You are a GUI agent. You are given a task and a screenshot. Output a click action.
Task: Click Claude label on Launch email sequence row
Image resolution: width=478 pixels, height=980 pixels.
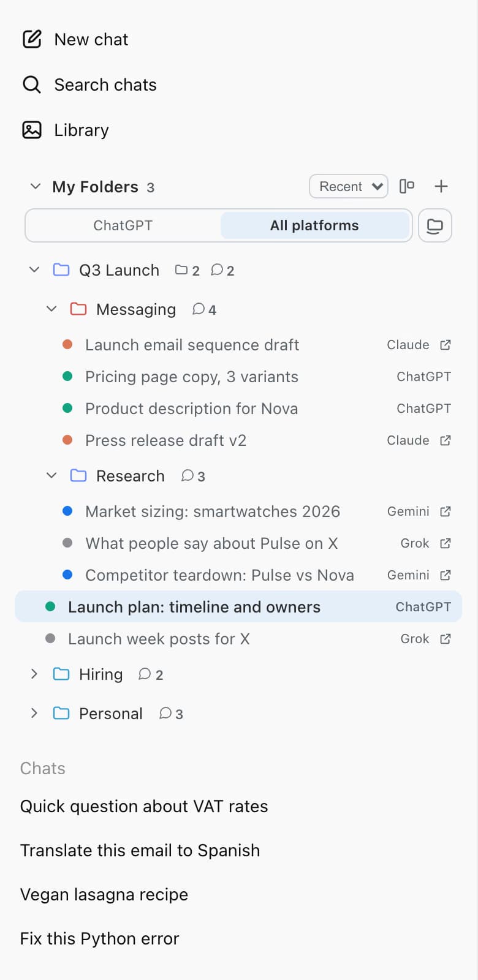pyautogui.click(x=408, y=345)
